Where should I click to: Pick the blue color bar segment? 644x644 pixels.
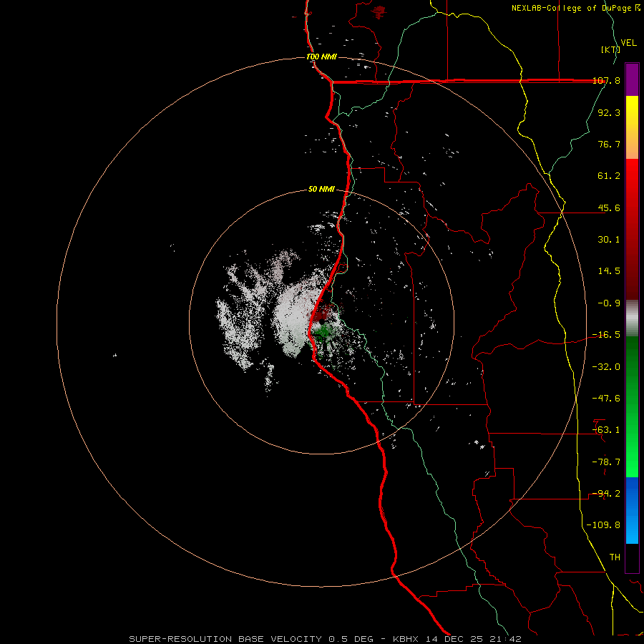632,510
